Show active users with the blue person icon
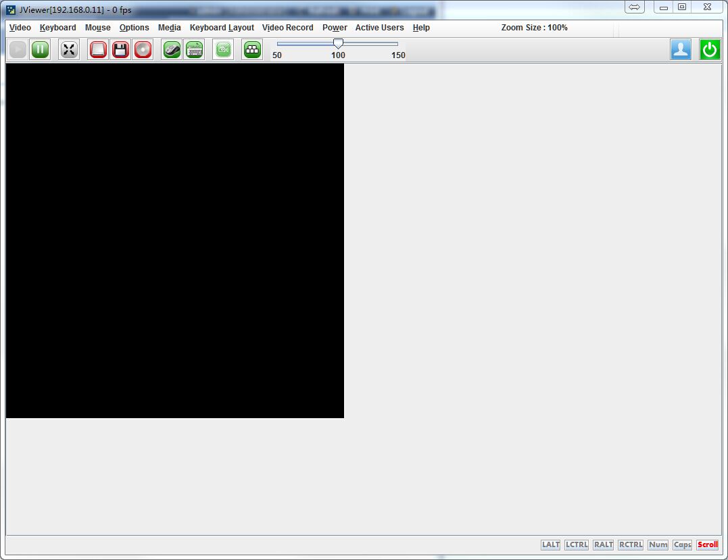 pos(681,49)
